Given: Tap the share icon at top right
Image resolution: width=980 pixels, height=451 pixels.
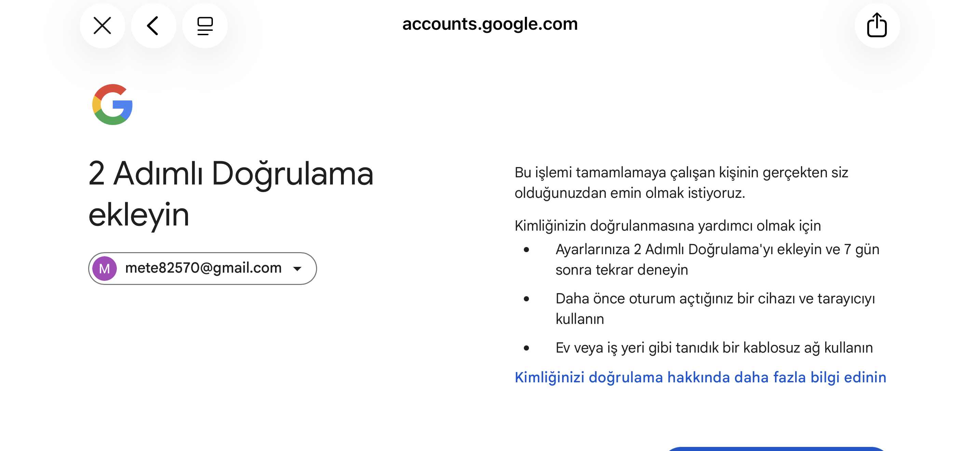Looking at the screenshot, I should (877, 26).
